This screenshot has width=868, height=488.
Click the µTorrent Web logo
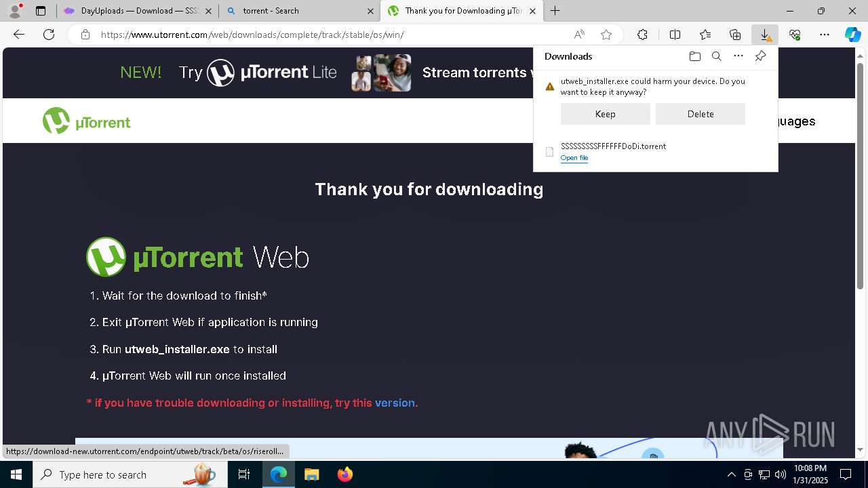(197, 257)
